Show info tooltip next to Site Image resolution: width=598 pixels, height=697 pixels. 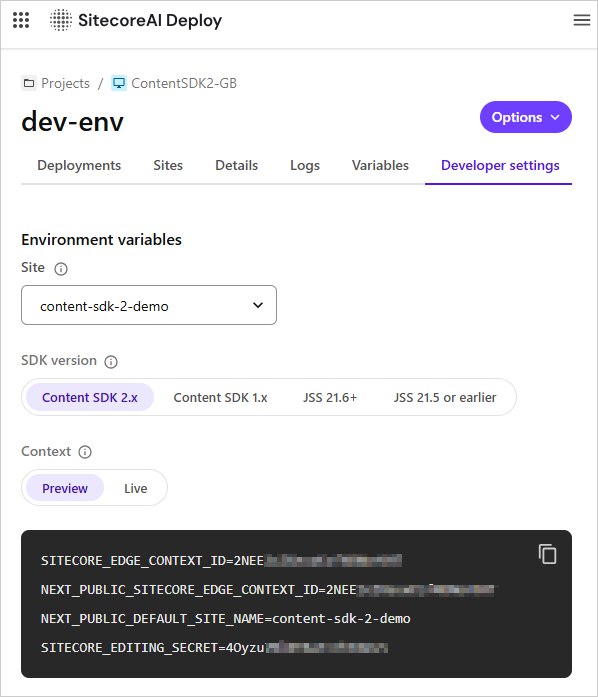[61, 268]
